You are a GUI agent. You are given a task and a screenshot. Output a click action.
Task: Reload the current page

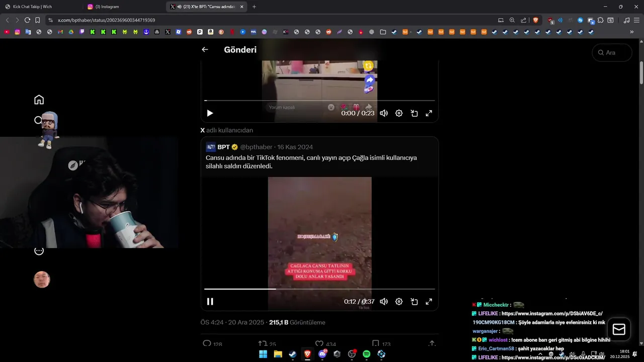pyautogui.click(x=27, y=20)
